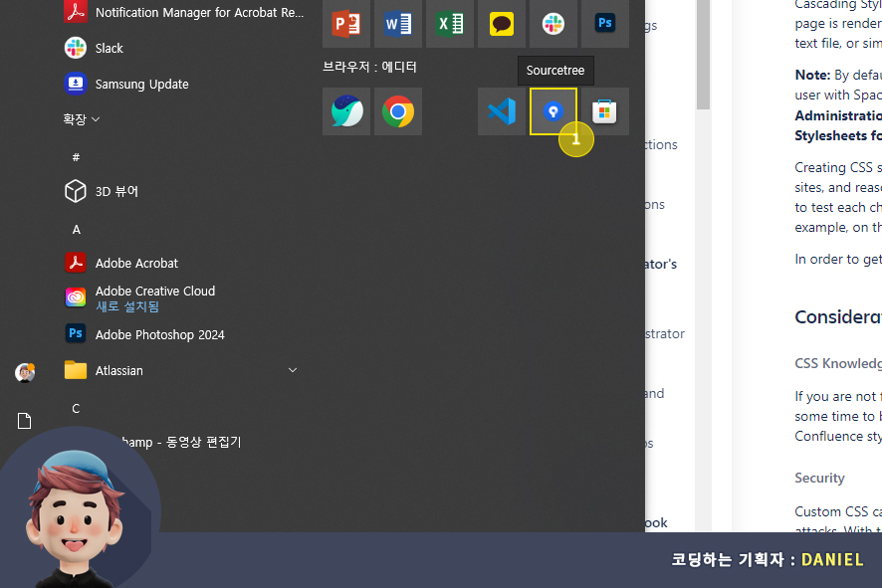
Task: Open Microsoft Store tile
Action: [x=604, y=111]
